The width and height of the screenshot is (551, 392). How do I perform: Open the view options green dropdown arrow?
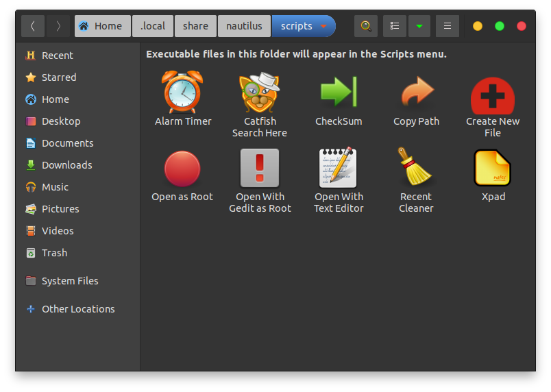[x=419, y=26]
